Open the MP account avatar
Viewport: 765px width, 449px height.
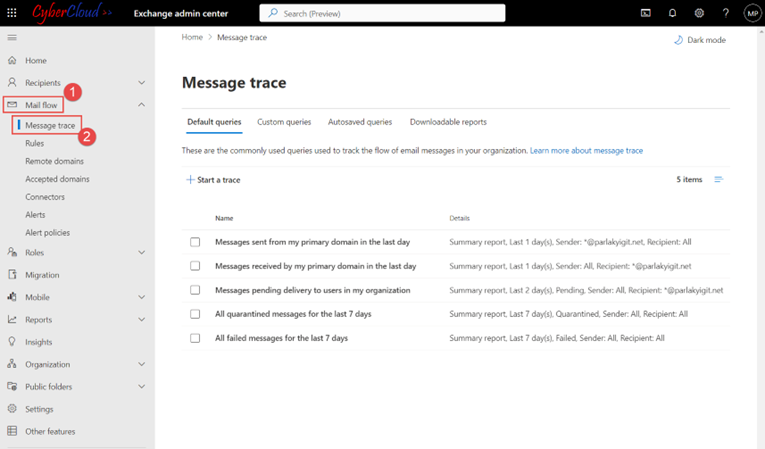(x=752, y=13)
